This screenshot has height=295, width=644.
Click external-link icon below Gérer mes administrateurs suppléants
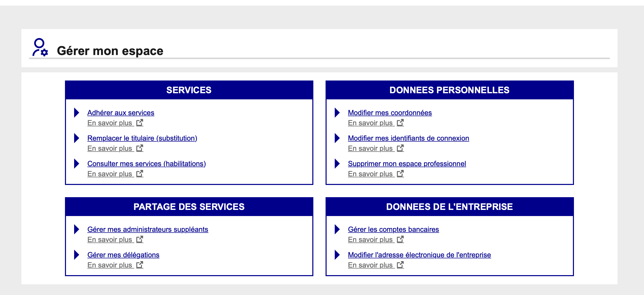pos(140,239)
